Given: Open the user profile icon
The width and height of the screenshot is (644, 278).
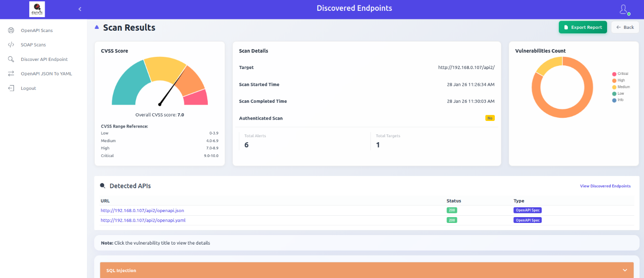Looking at the screenshot, I should [x=624, y=9].
